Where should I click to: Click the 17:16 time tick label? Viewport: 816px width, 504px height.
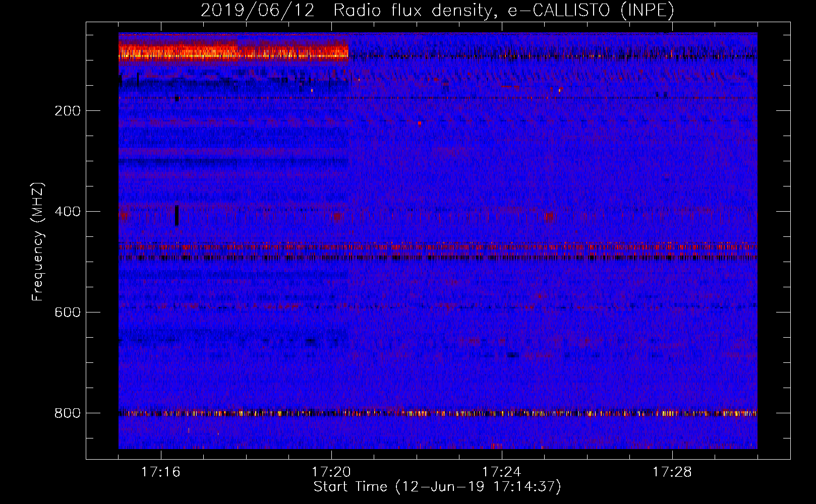point(161,472)
